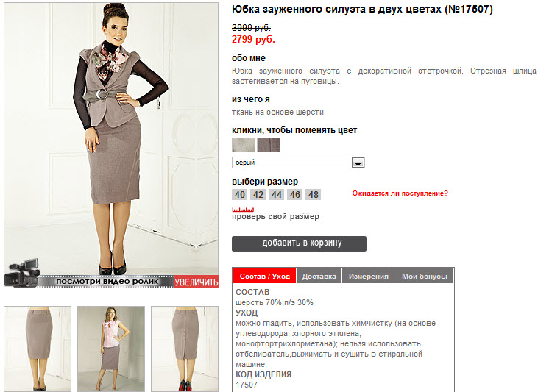Open the проверь свой размер link
Viewport: 538px width, 392px height.
pyautogui.click(x=275, y=217)
